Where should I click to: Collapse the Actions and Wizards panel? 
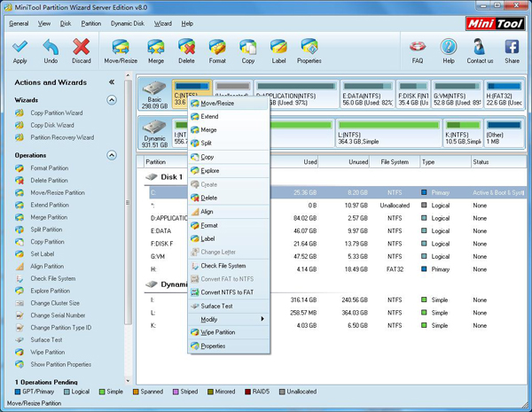112,82
